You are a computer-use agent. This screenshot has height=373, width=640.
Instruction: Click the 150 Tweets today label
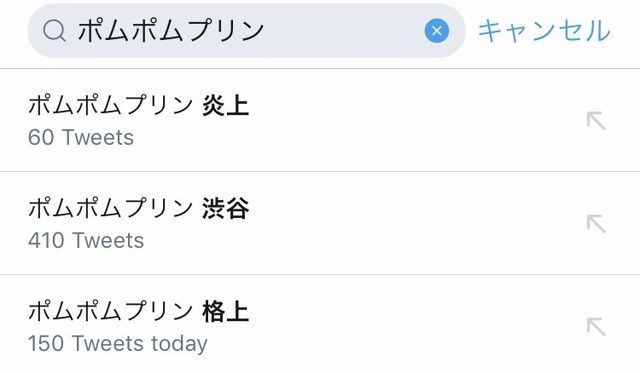click(x=118, y=344)
